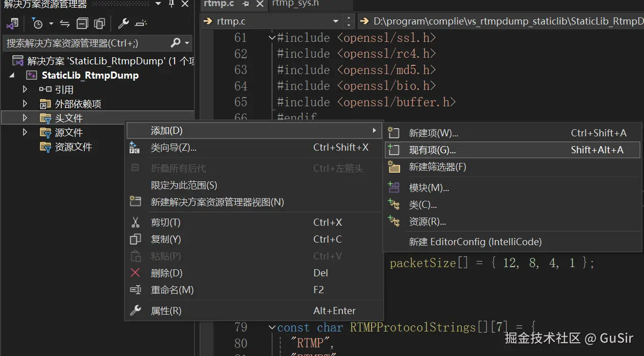Close the rtmp.c tab
Viewport: 644px width, 356px height.
click(260, 4)
